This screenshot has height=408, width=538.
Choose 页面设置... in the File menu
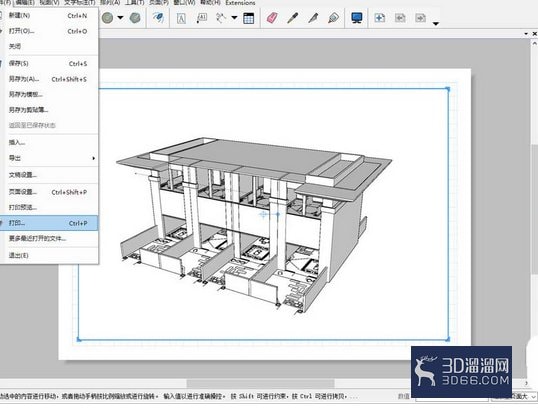click(x=49, y=192)
